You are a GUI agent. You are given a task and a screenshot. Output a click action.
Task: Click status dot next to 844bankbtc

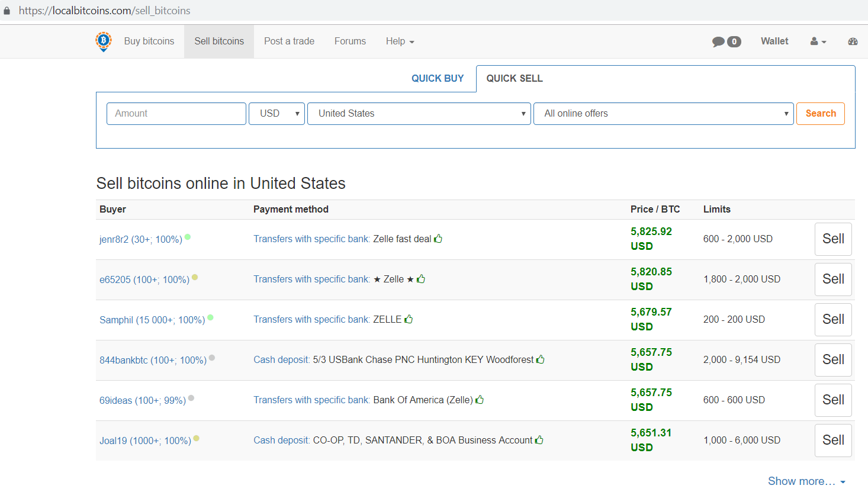click(212, 358)
